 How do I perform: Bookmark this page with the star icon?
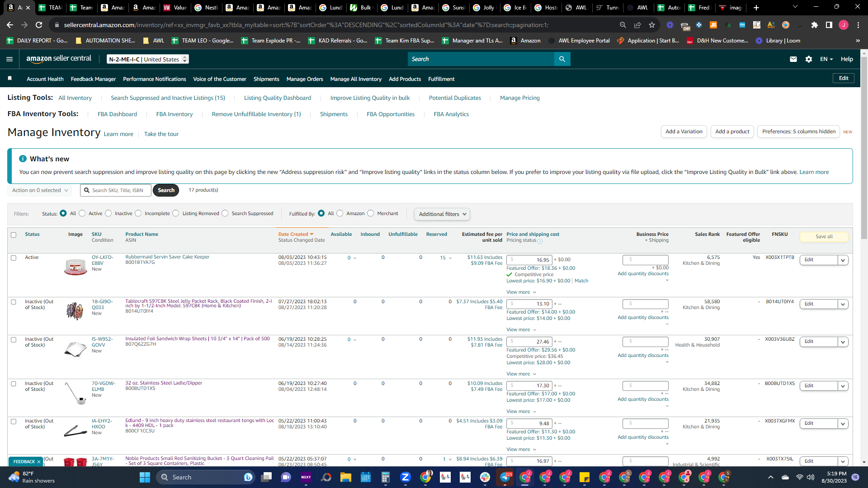pyautogui.click(x=652, y=25)
